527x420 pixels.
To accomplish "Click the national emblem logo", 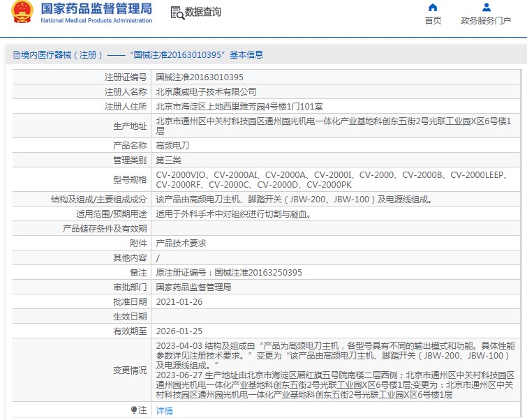I will 22,13.
